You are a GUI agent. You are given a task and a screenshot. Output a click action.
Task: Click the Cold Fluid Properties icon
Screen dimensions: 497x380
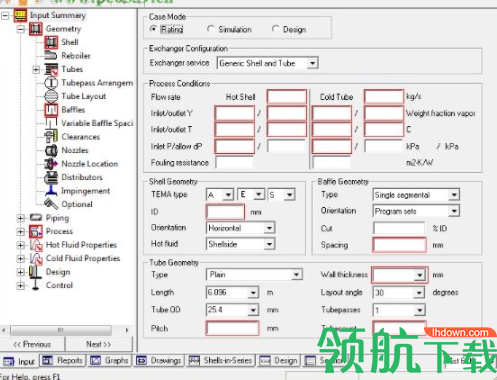[36, 258]
